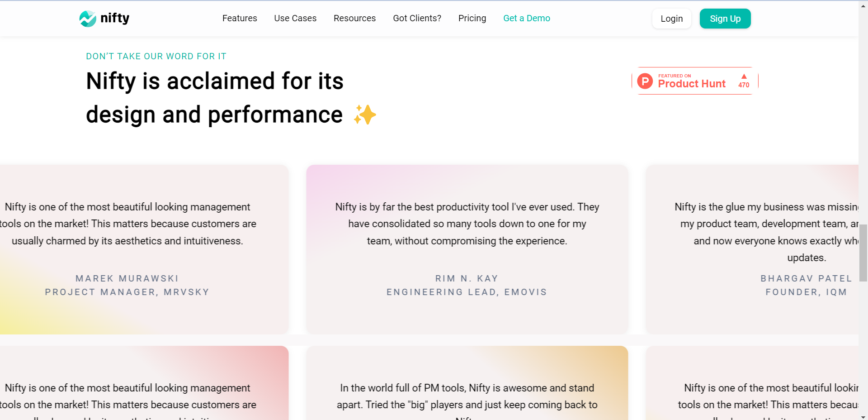Click the sparkles emoji beside the heading
868x420 pixels.
click(364, 115)
